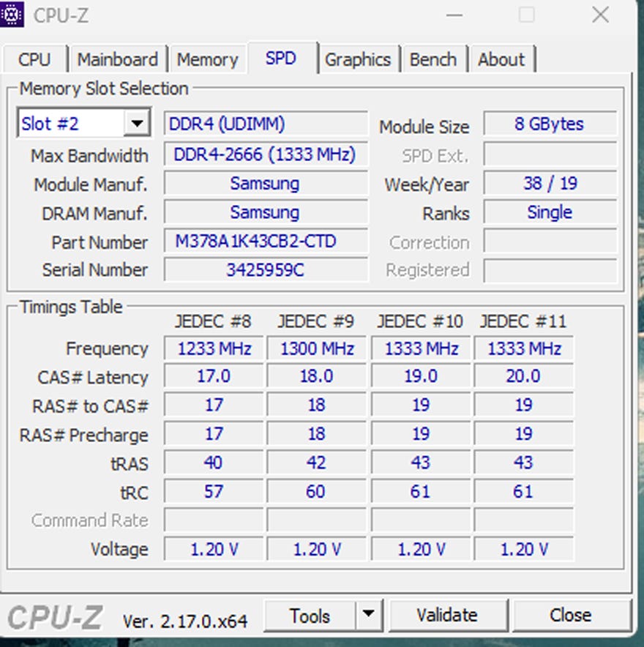Select the serial number 3425959C

(x=266, y=269)
